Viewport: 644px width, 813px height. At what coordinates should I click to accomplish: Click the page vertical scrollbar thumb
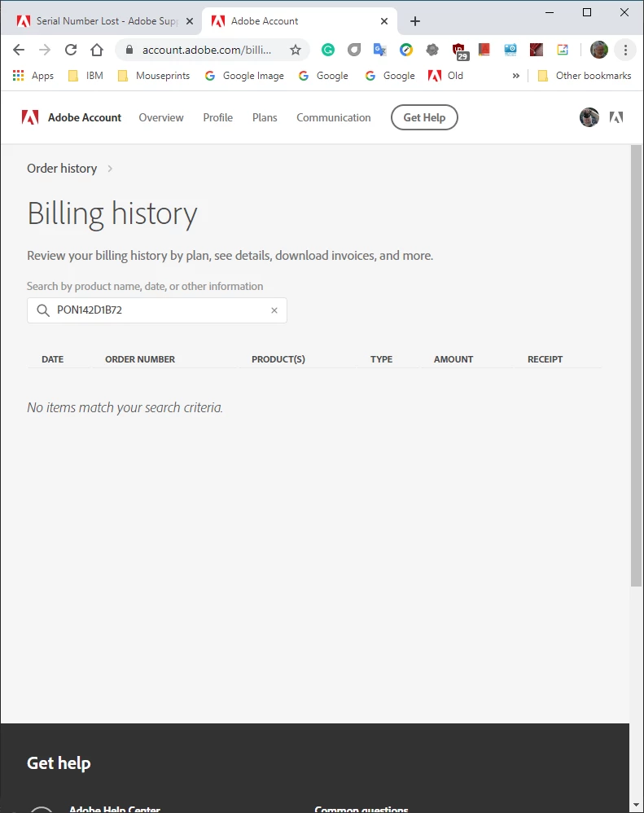coord(636,366)
